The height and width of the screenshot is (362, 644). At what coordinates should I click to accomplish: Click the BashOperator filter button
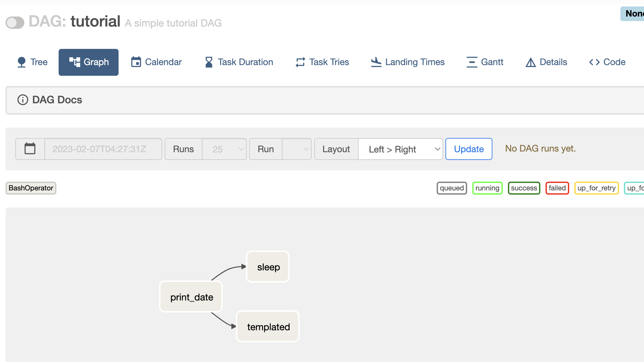(x=31, y=188)
